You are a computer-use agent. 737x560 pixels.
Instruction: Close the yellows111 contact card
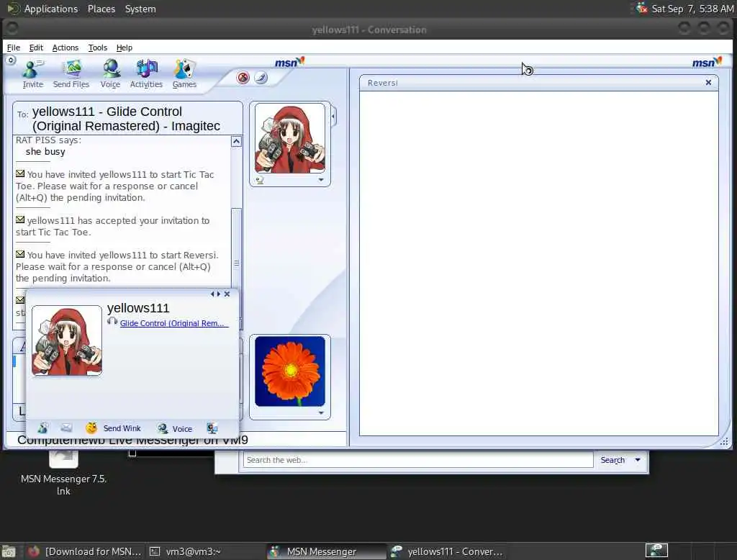pyautogui.click(x=227, y=294)
